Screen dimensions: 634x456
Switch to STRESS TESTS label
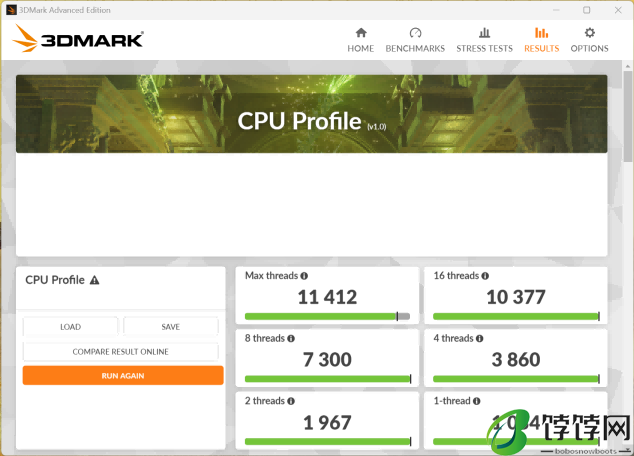click(484, 49)
